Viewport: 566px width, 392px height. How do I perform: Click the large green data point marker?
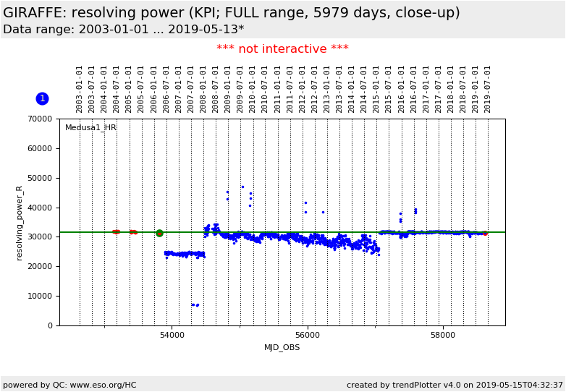click(x=159, y=233)
